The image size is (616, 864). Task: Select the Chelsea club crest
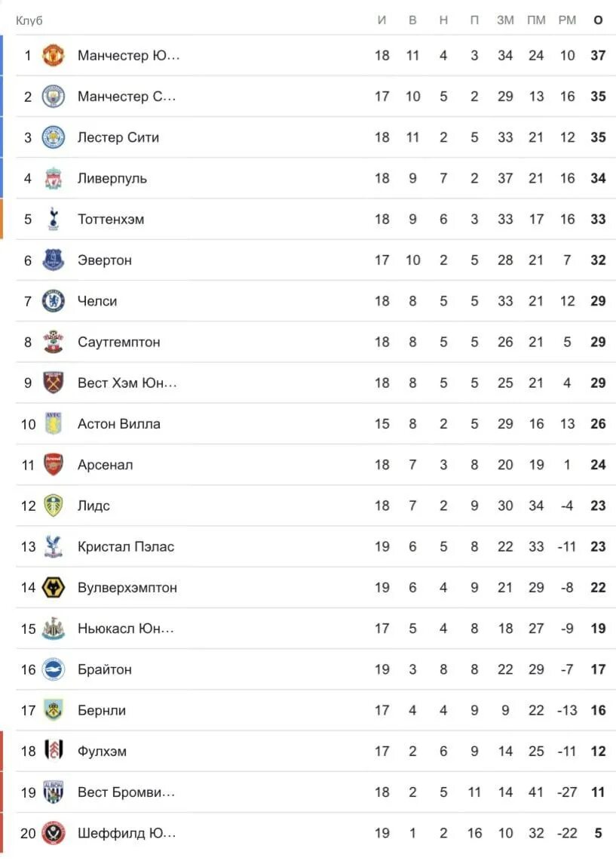(x=54, y=301)
